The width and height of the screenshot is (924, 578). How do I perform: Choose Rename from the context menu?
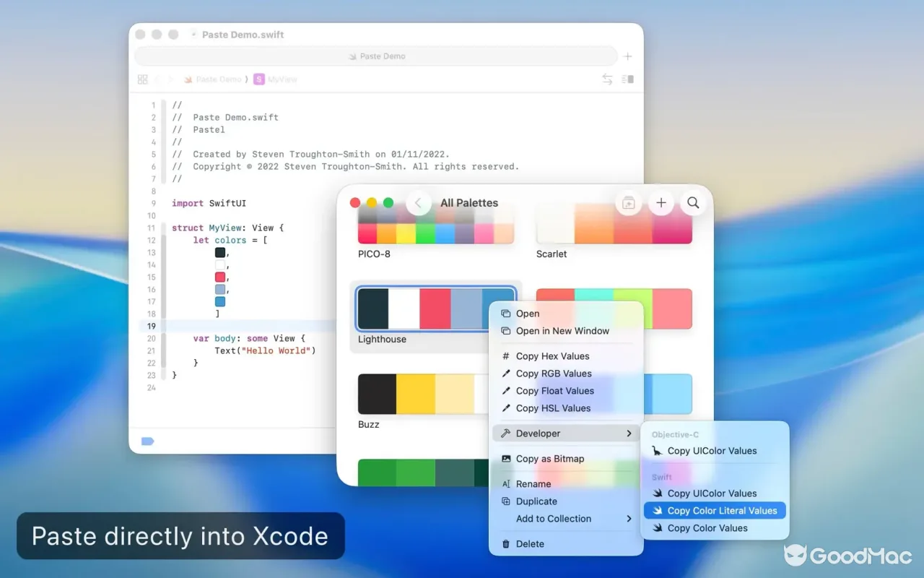coord(566,484)
